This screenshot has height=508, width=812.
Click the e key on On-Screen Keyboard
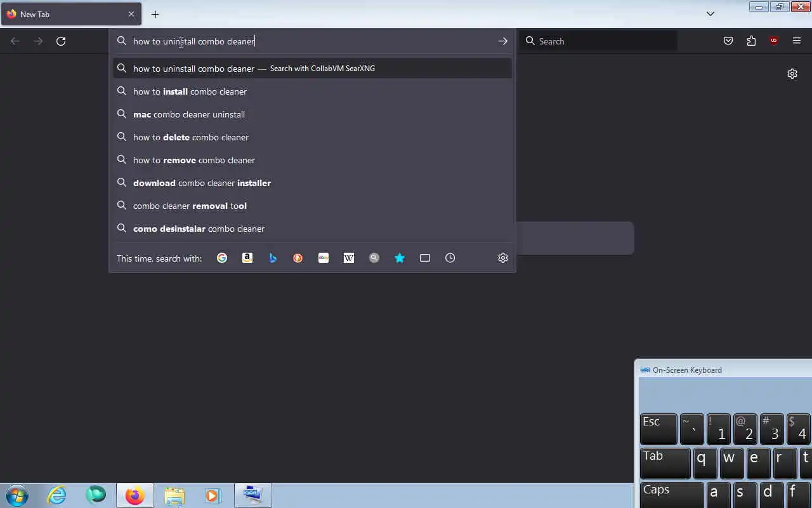click(759, 463)
